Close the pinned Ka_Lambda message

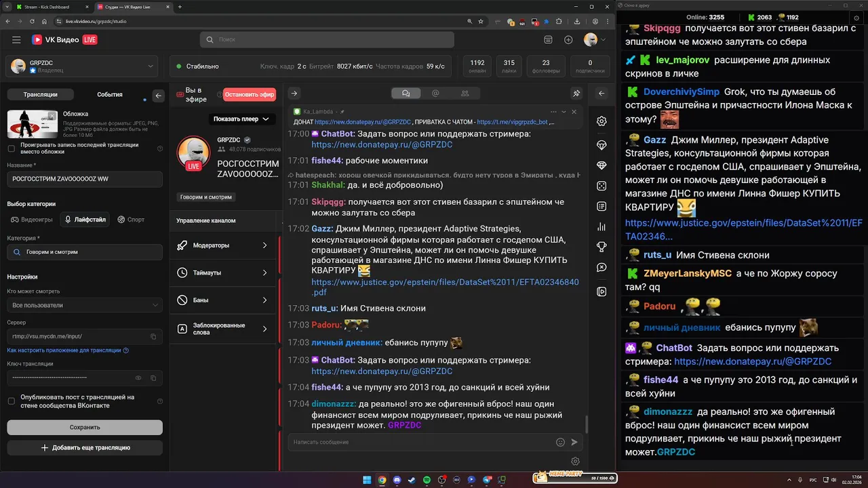click(x=574, y=112)
